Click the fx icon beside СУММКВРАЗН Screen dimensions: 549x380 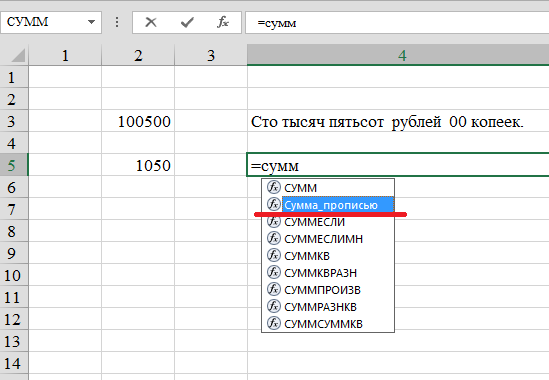coord(274,272)
